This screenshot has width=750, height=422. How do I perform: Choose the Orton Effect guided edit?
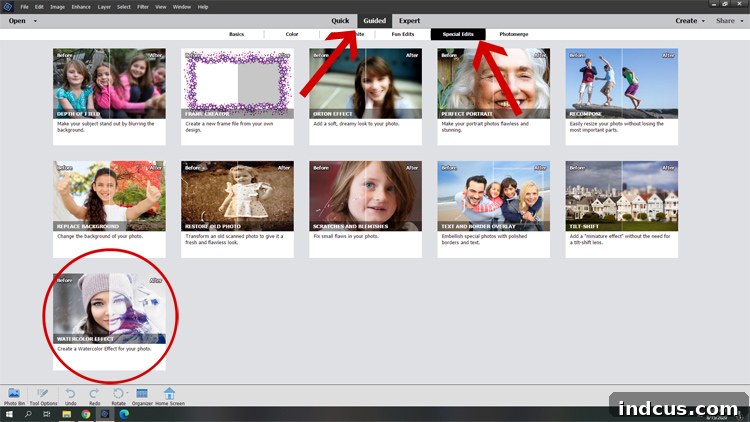click(365, 97)
